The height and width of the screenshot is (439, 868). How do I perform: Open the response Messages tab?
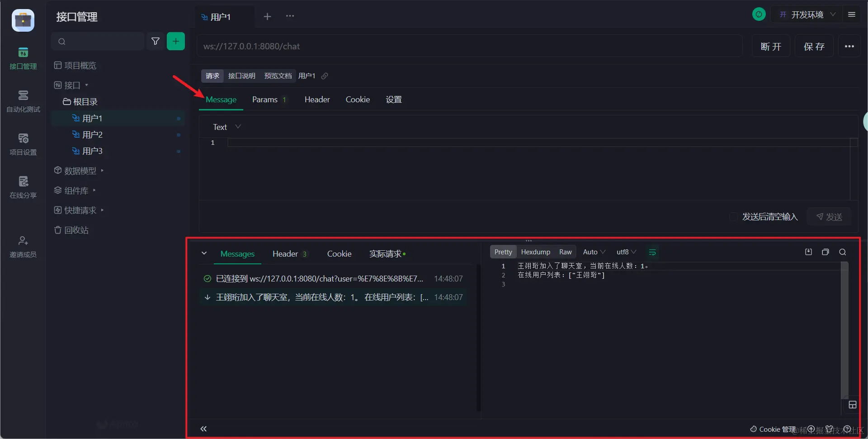pos(237,254)
